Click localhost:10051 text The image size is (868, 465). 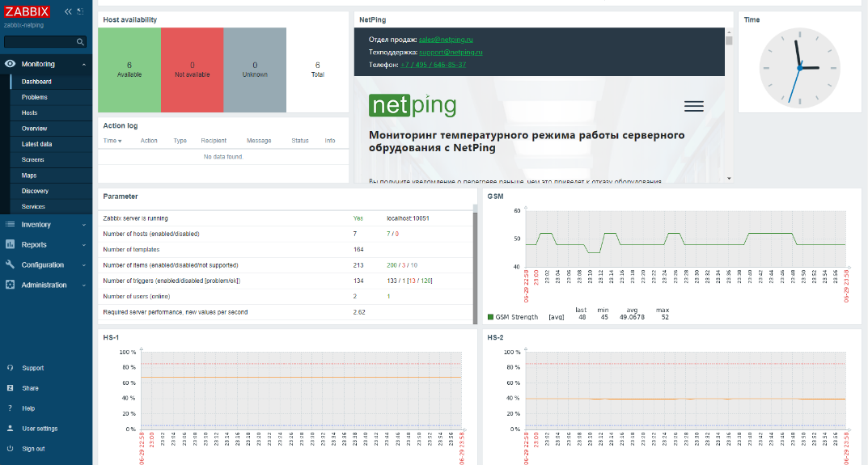408,218
